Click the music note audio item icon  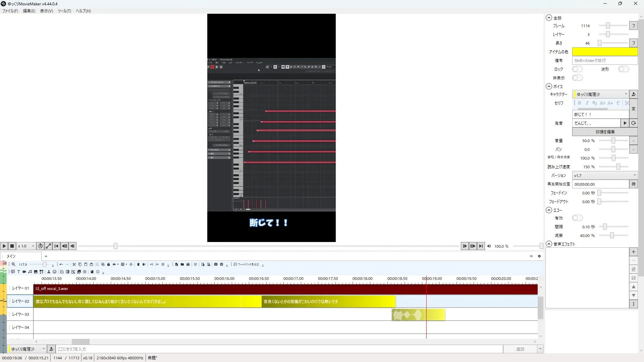tap(30, 272)
